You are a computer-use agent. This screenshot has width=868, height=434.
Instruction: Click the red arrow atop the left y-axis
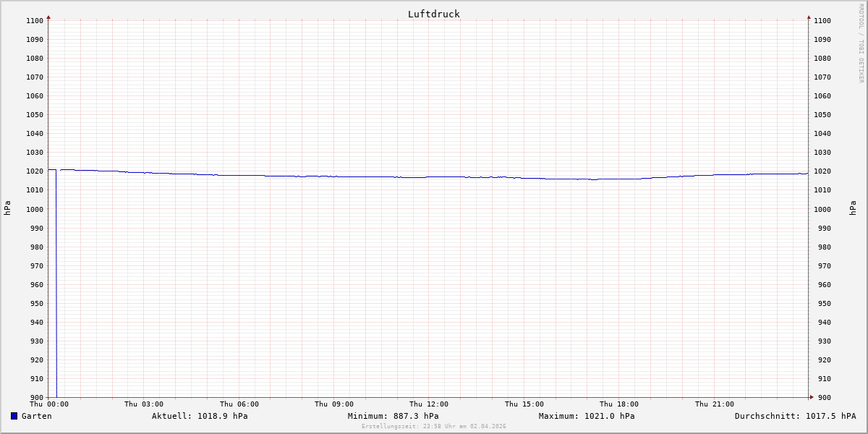point(48,17)
